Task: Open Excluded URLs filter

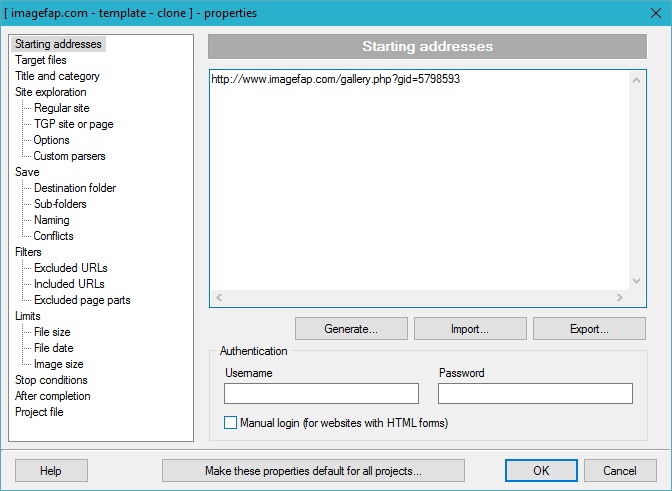Action: [71, 268]
